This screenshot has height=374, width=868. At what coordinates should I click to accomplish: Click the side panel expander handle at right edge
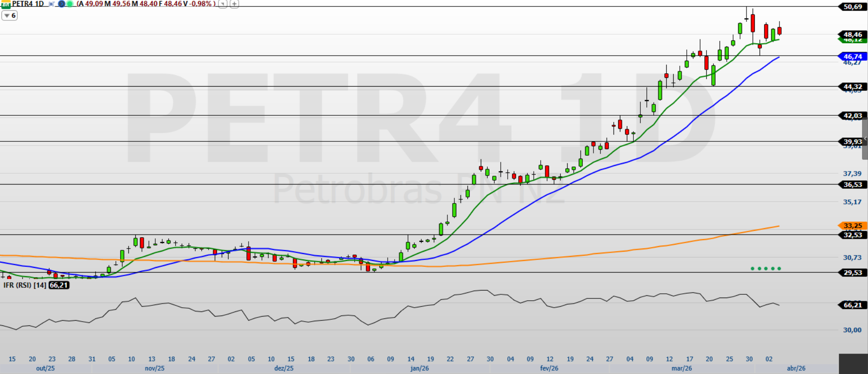tap(865, 139)
